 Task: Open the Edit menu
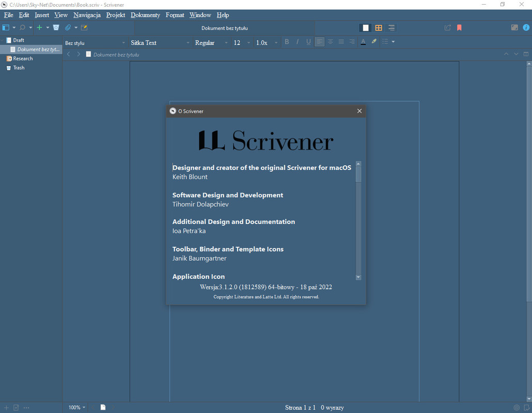(24, 15)
